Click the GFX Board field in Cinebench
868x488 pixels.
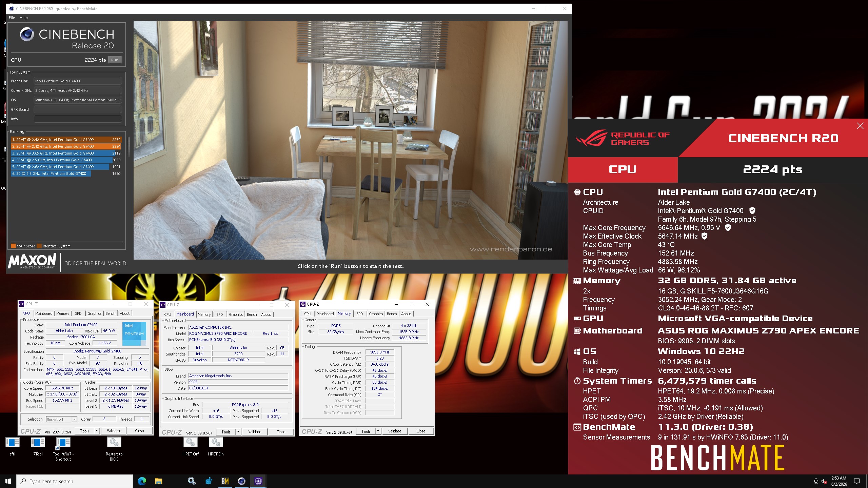coord(78,109)
